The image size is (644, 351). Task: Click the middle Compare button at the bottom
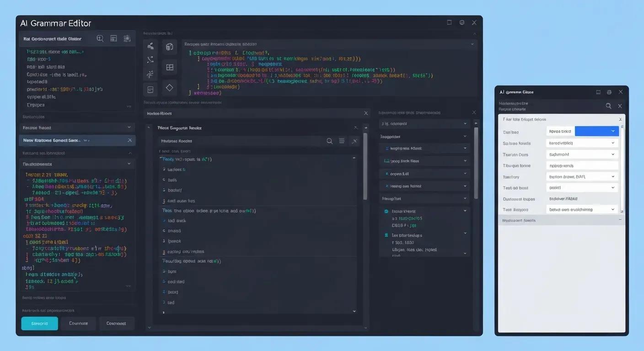[78, 323]
